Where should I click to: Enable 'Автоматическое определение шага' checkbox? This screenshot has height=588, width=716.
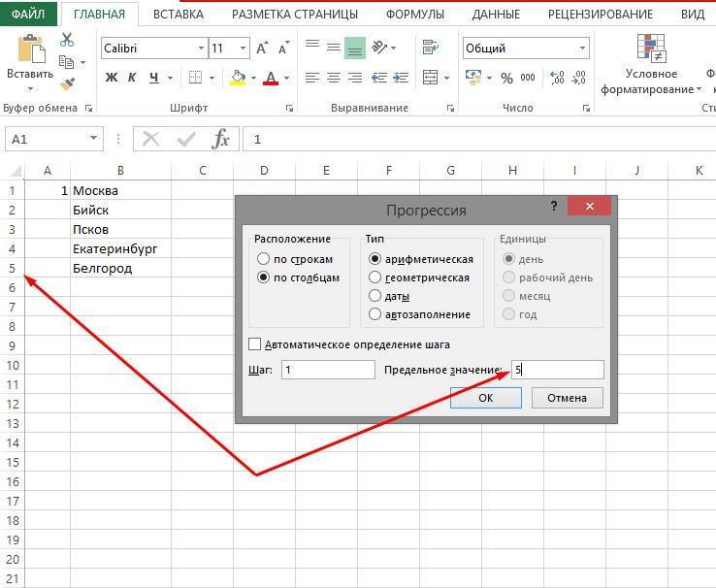[x=254, y=343]
